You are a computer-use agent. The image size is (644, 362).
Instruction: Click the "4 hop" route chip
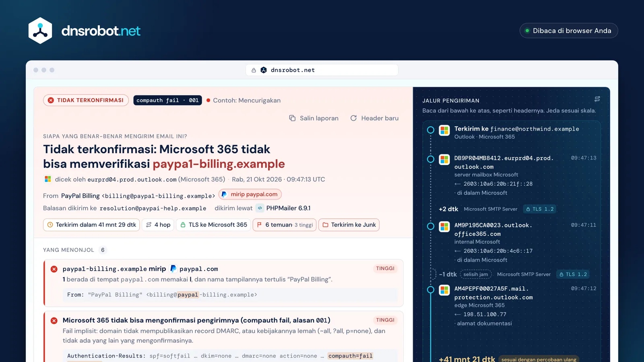point(158,225)
